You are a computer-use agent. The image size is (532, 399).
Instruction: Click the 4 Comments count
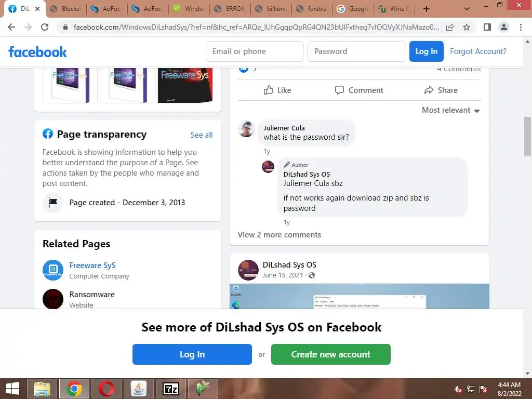coord(459,69)
